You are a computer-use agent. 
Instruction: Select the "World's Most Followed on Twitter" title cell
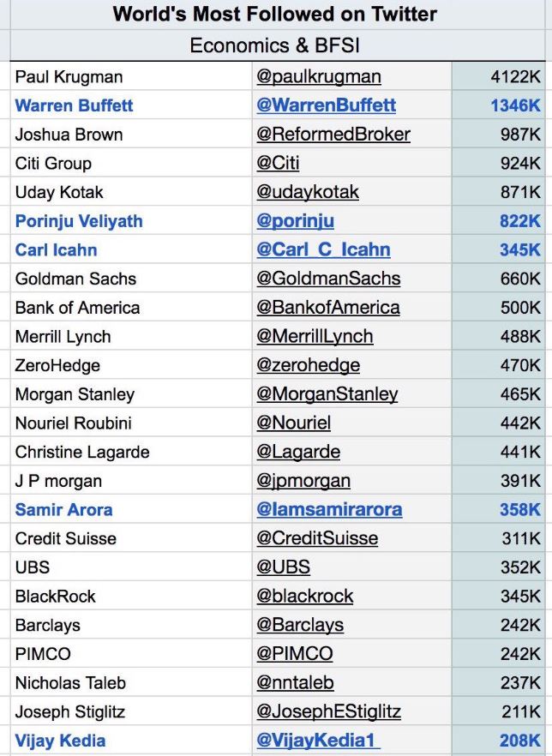pos(275,15)
